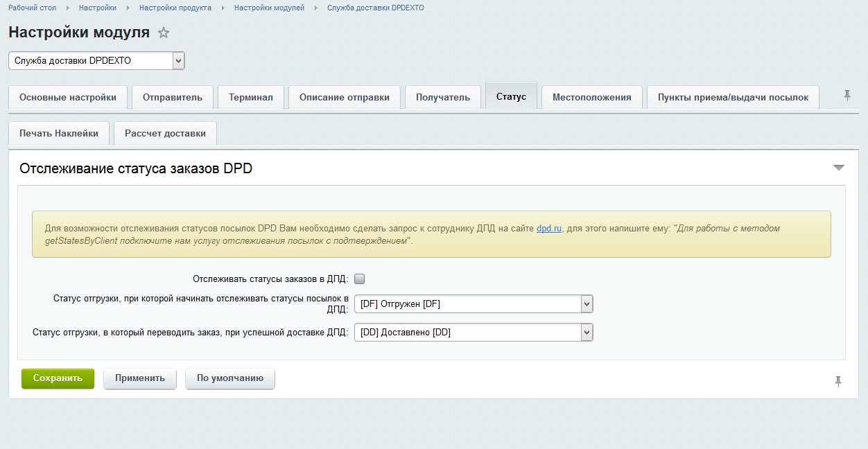Image resolution: width=868 pixels, height=449 pixels.
Task: Open the Получатель tab
Action: point(443,97)
